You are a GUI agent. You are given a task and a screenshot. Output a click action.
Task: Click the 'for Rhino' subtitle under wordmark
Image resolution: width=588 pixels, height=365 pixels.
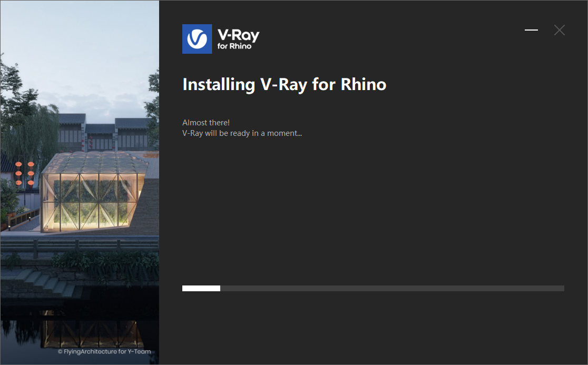[x=234, y=46]
